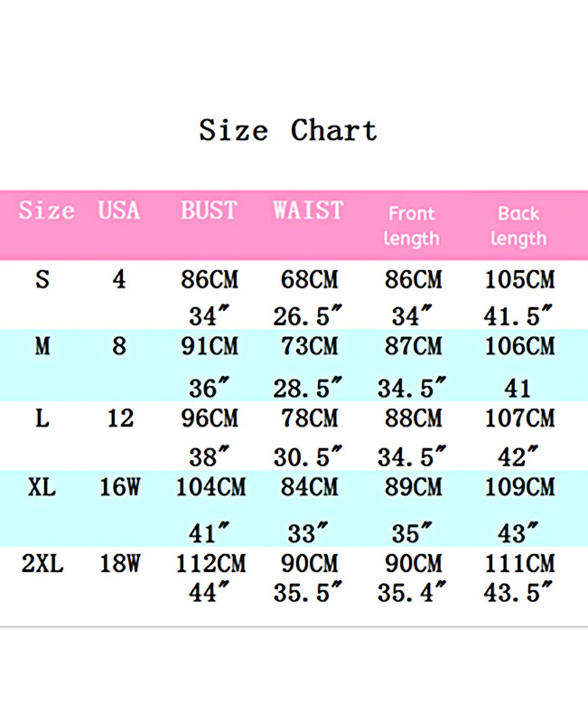Select the Front length header

tap(412, 227)
